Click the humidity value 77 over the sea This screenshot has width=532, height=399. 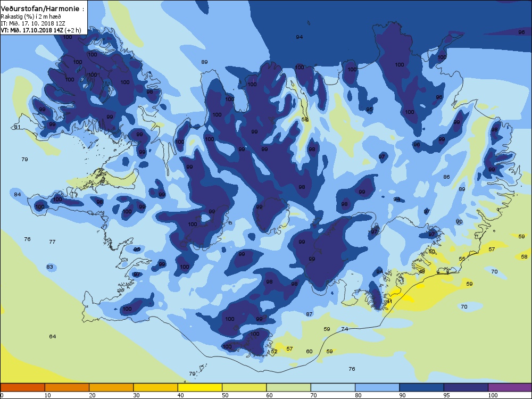[52, 242]
